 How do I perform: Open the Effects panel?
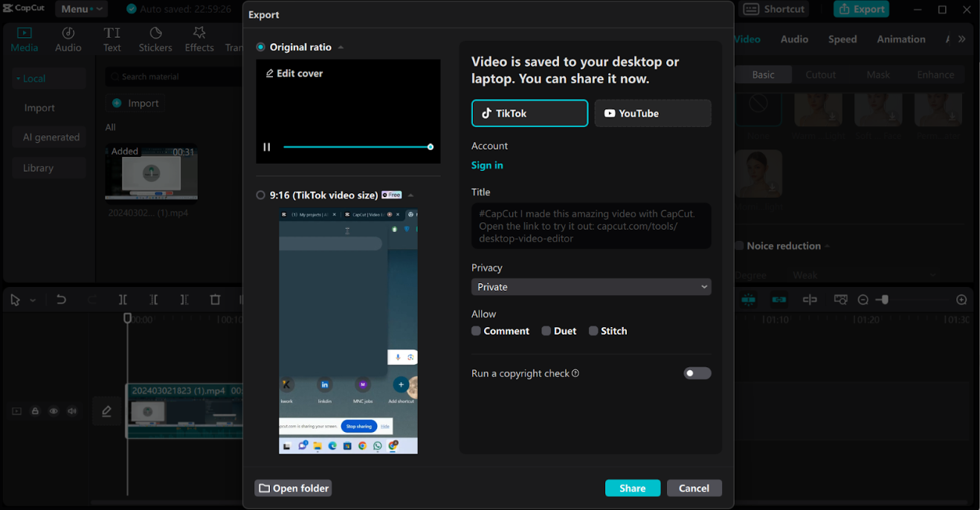tap(199, 39)
